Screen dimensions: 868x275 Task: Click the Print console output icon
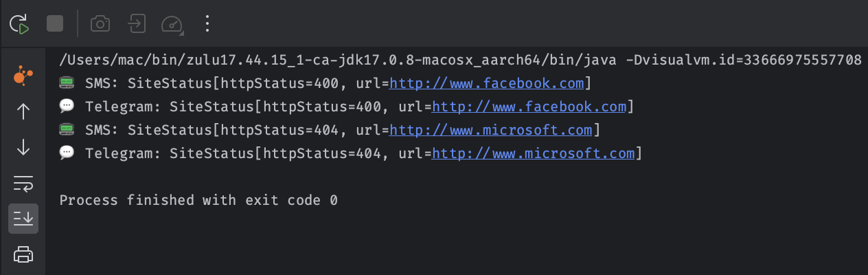(x=23, y=254)
